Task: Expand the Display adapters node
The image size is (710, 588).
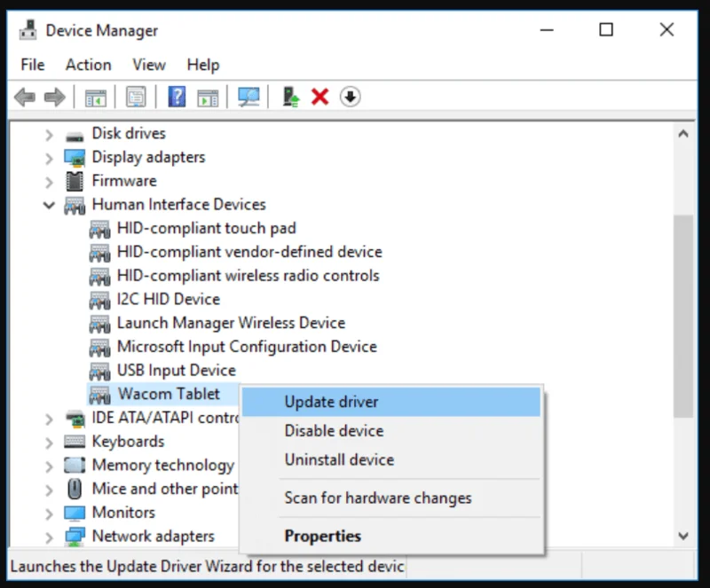Action: point(49,158)
